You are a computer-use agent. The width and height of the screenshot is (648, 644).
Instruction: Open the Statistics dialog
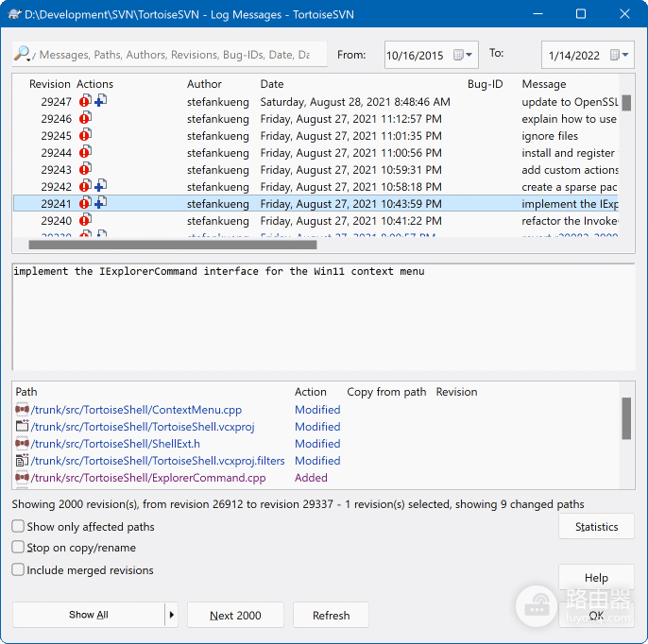click(x=596, y=526)
